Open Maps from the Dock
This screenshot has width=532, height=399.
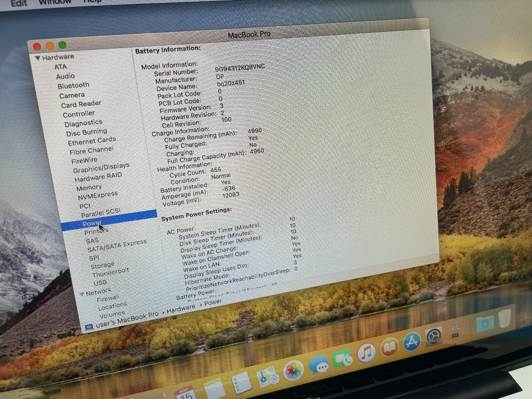click(x=268, y=376)
